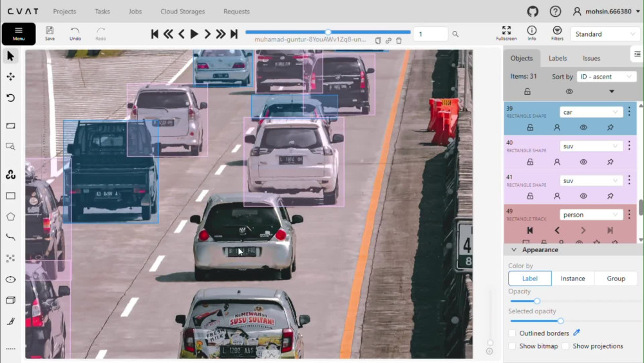Go to the first frame
The width and height of the screenshot is (644, 363).
(x=155, y=34)
